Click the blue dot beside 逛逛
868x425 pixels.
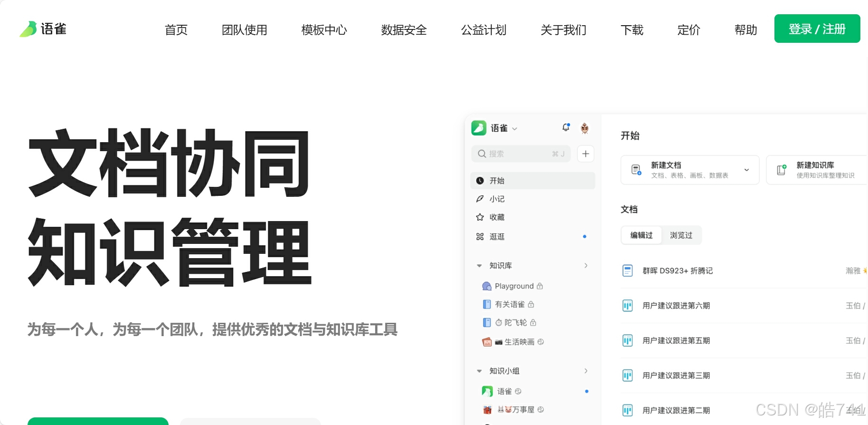pos(585,236)
